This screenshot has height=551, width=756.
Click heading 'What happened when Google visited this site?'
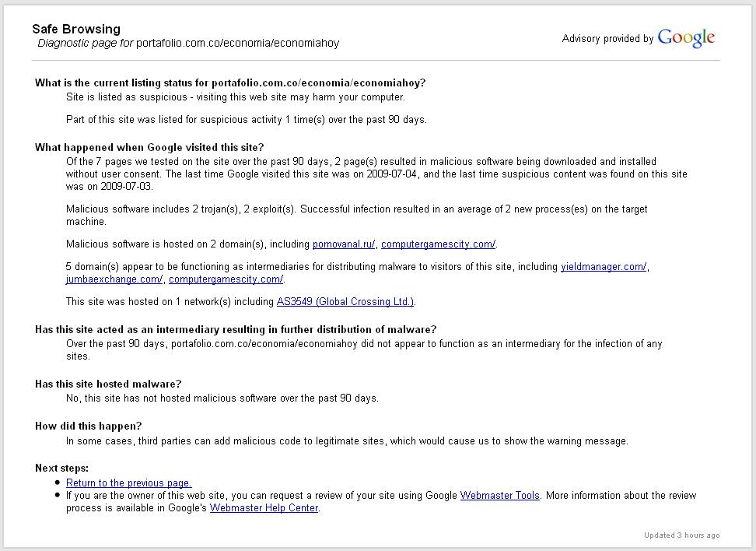point(149,148)
